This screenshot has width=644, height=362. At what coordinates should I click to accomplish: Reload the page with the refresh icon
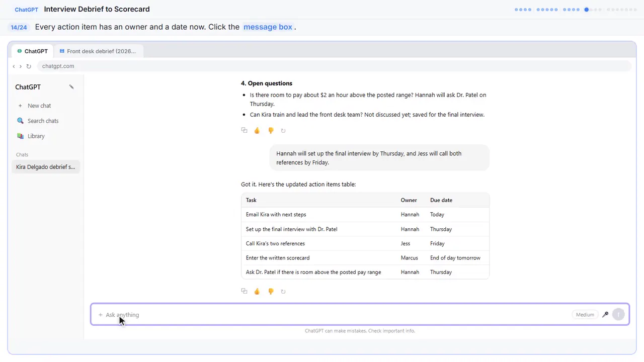tap(29, 66)
